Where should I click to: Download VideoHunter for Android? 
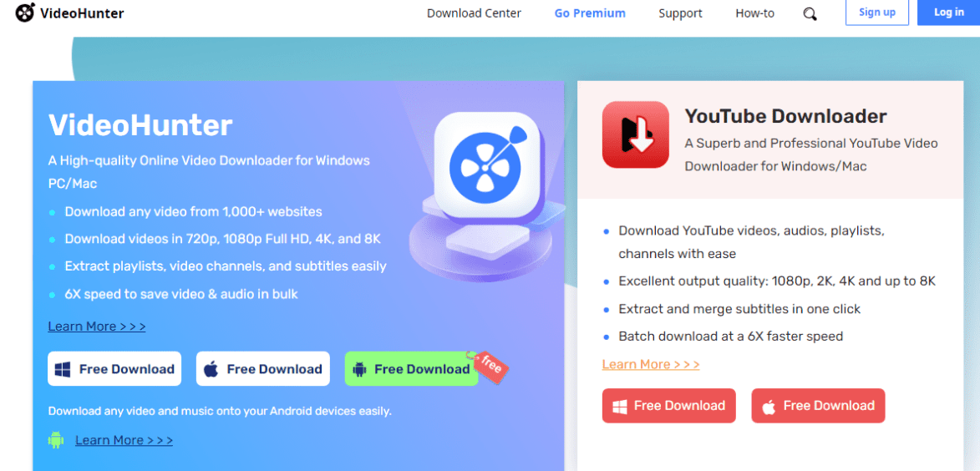tap(411, 368)
